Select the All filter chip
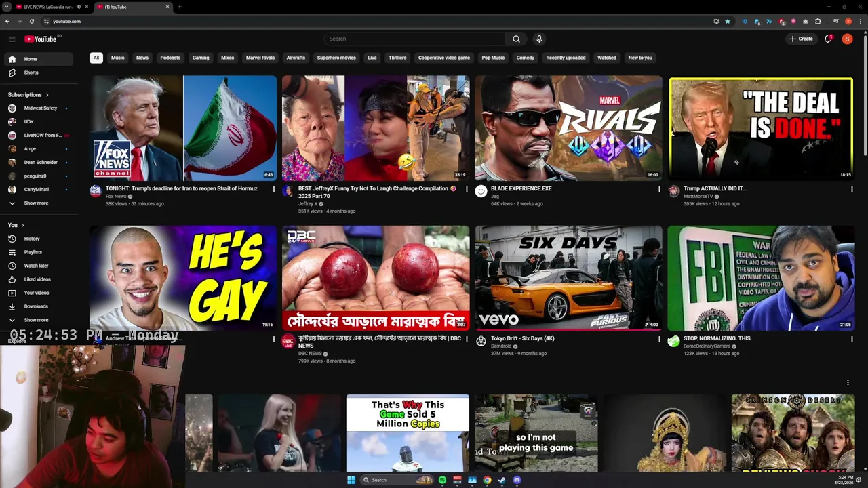868x488 pixels. tap(96, 58)
